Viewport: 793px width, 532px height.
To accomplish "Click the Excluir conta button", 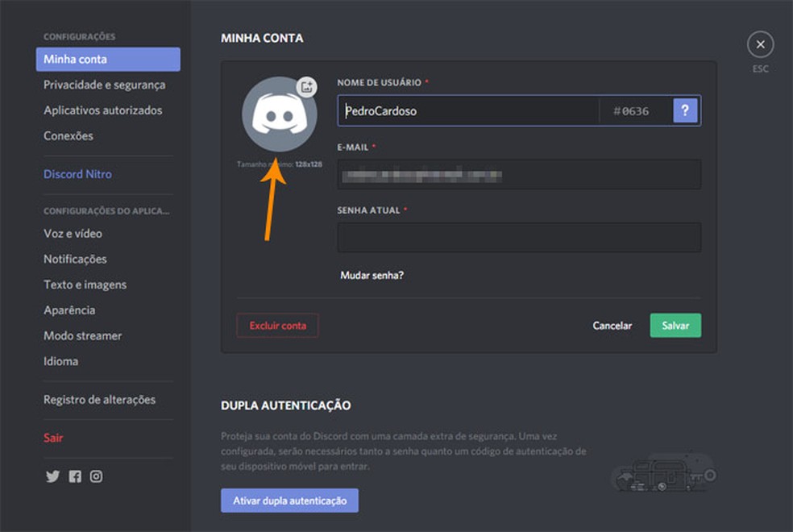I will 278,326.
